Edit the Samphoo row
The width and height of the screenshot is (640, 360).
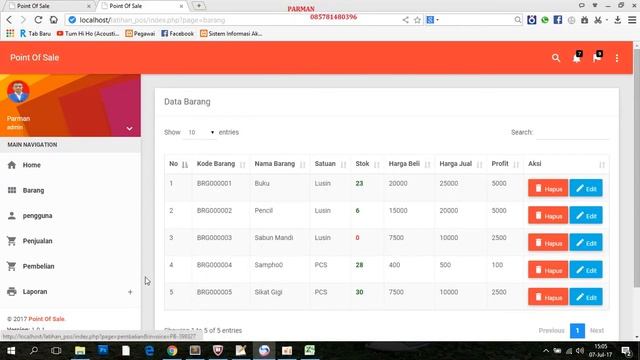pyautogui.click(x=586, y=269)
